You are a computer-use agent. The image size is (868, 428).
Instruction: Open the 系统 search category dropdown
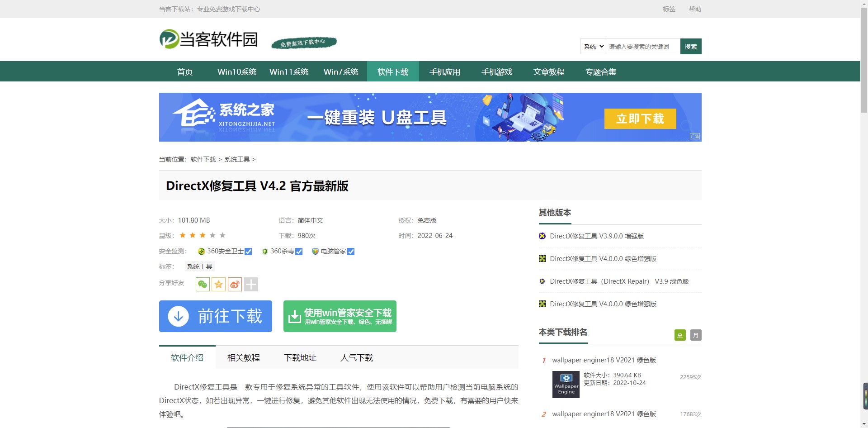pyautogui.click(x=593, y=46)
